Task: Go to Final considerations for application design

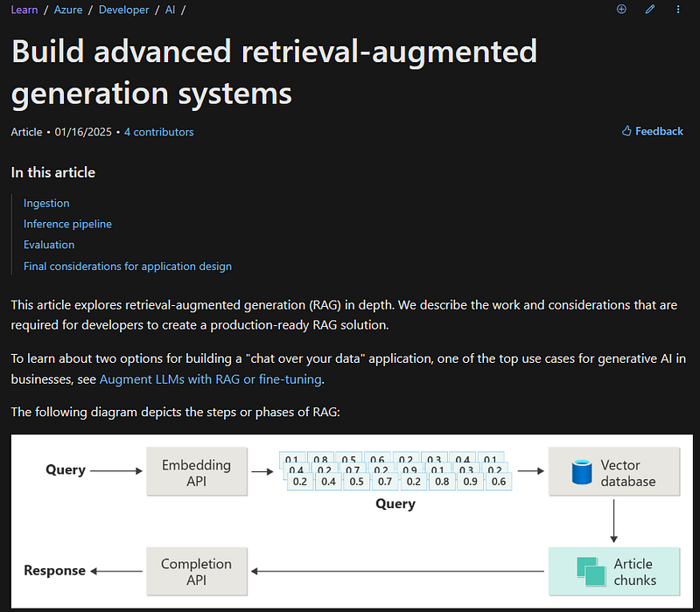Action: point(128,267)
